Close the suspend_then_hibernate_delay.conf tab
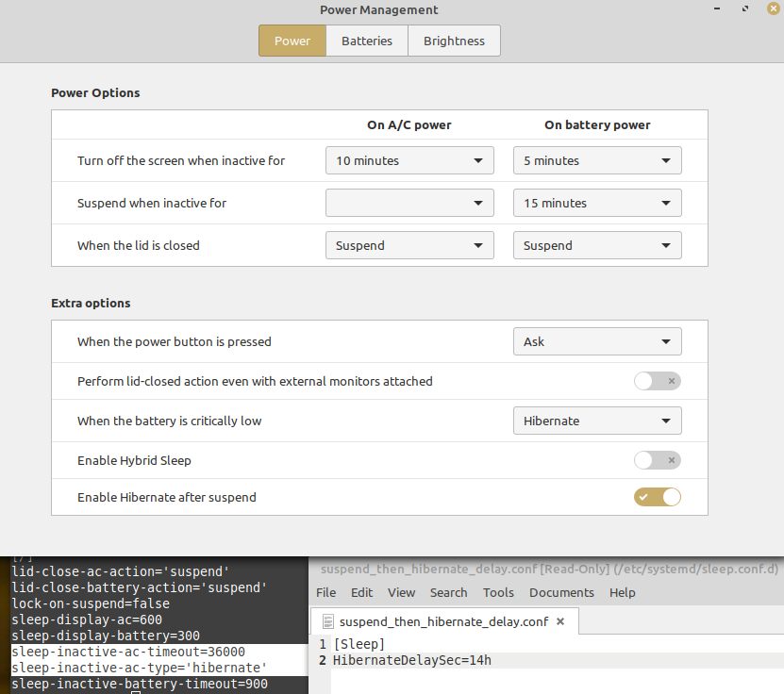This screenshot has width=784, height=694. point(560,621)
